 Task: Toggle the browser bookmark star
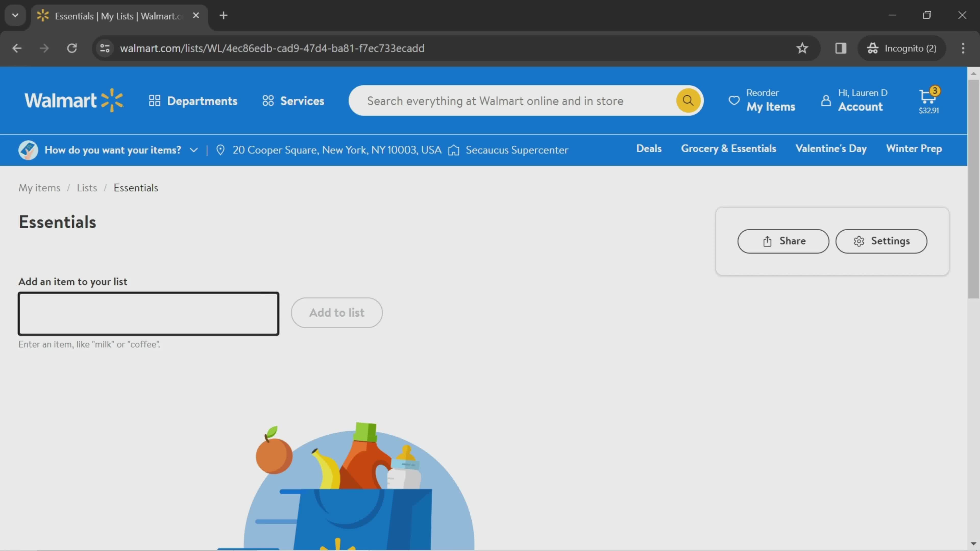pyautogui.click(x=802, y=48)
